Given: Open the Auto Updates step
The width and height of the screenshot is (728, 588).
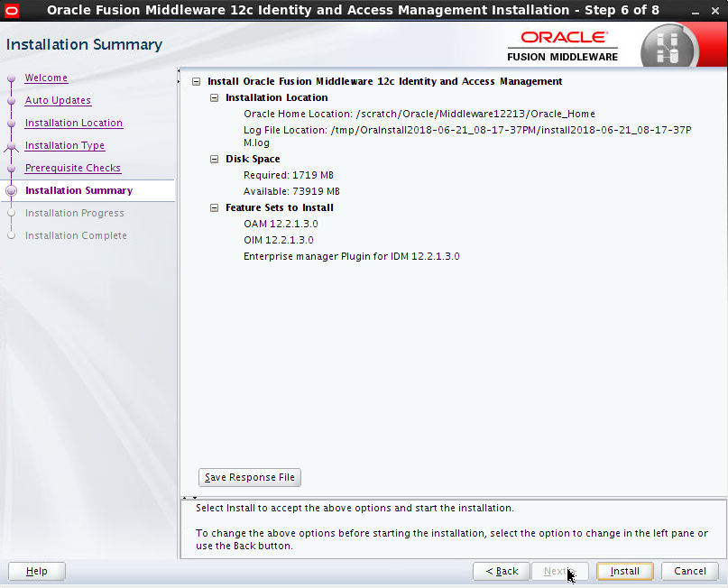Looking at the screenshot, I should pos(58,100).
